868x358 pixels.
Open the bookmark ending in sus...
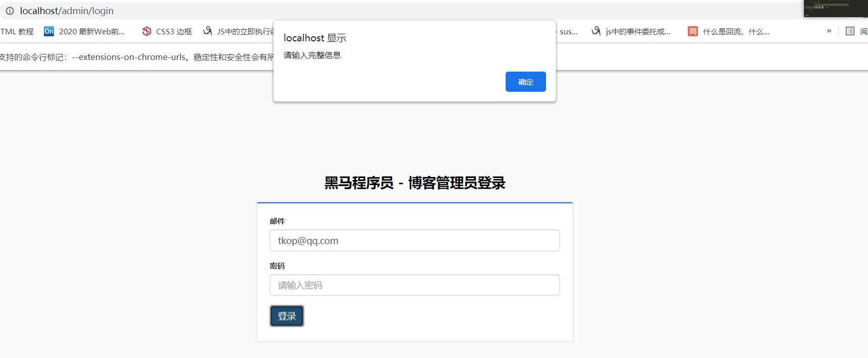568,31
